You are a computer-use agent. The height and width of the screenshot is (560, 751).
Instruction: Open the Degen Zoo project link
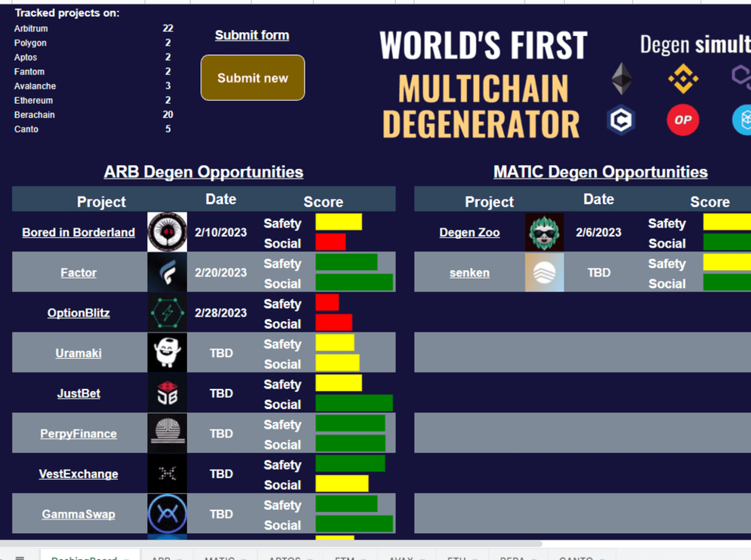tap(470, 232)
